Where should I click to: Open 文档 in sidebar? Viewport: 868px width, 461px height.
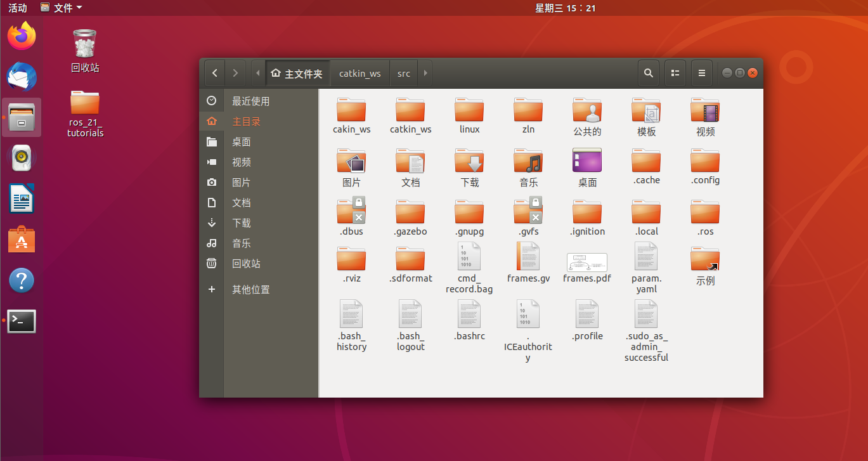tap(259, 202)
